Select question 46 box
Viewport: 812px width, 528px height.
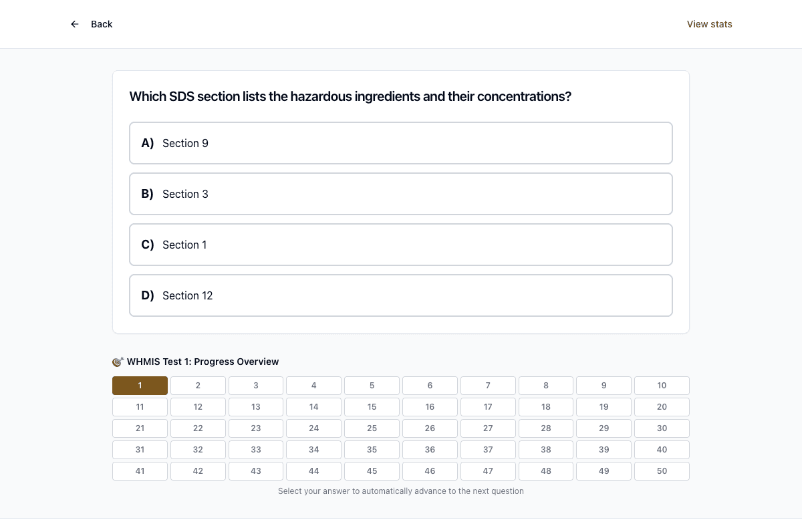pos(430,471)
